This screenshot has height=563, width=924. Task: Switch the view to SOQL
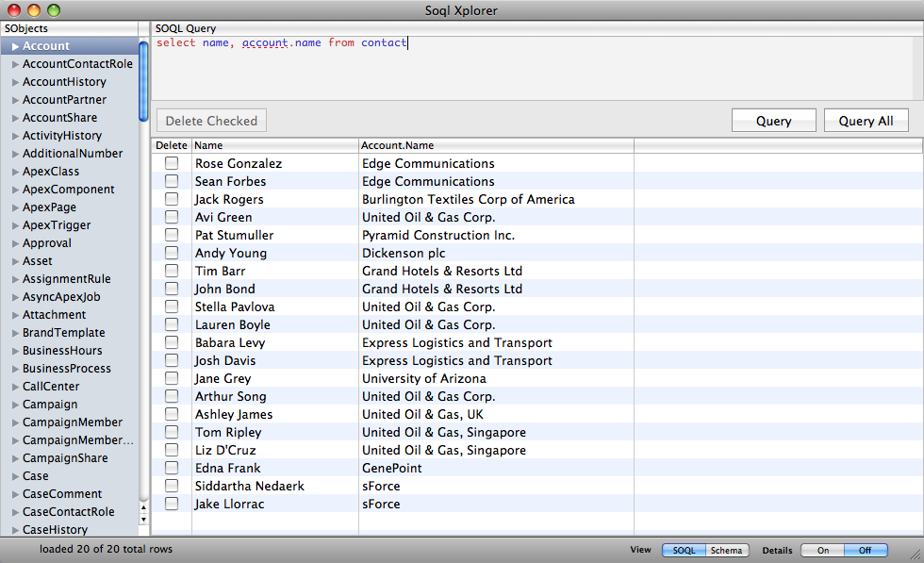tap(684, 550)
